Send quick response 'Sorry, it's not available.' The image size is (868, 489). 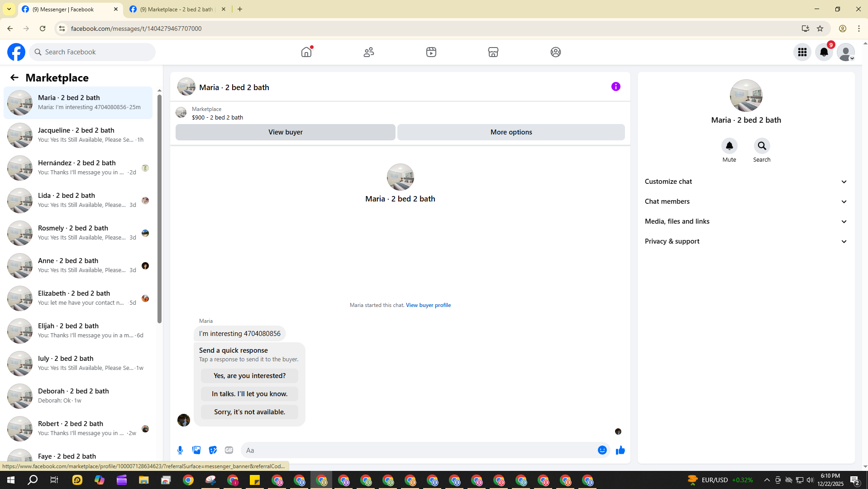tap(250, 412)
